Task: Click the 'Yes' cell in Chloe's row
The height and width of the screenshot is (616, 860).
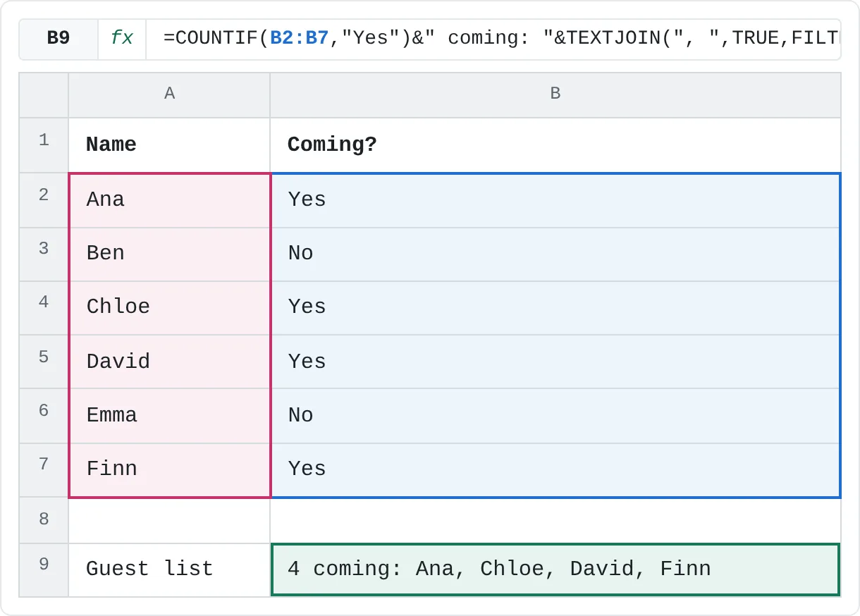Action: 555,307
